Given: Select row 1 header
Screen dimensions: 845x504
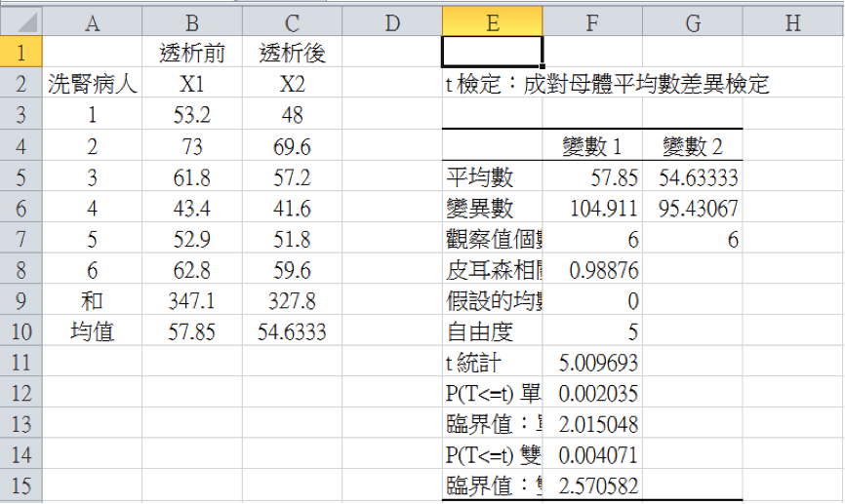Looking at the screenshot, I should point(20,53).
